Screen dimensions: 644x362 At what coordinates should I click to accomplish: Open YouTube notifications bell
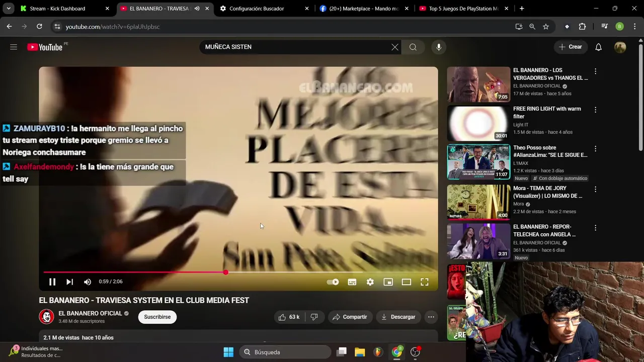click(598, 47)
